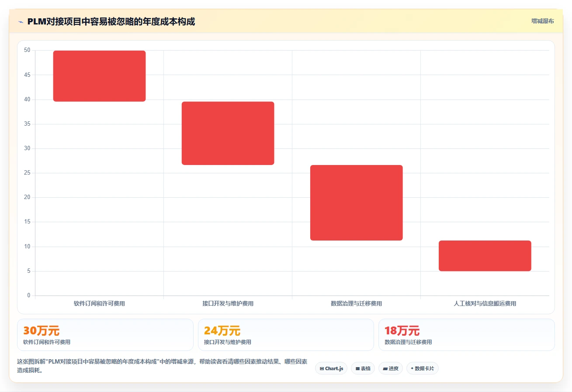The height and width of the screenshot is (392, 572).
Task: Open the 30万元 data card
Action: click(x=105, y=335)
